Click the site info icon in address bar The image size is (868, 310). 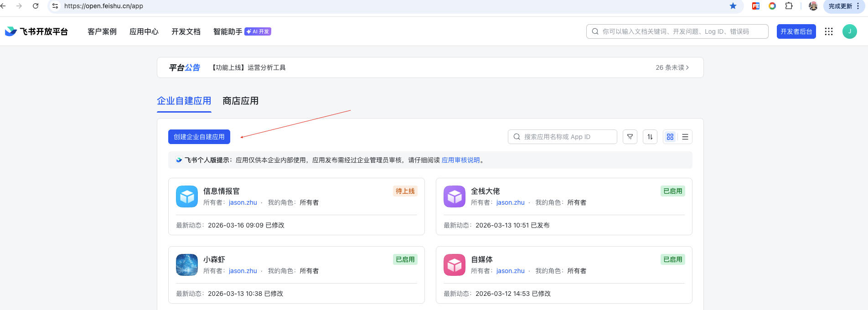tap(55, 6)
